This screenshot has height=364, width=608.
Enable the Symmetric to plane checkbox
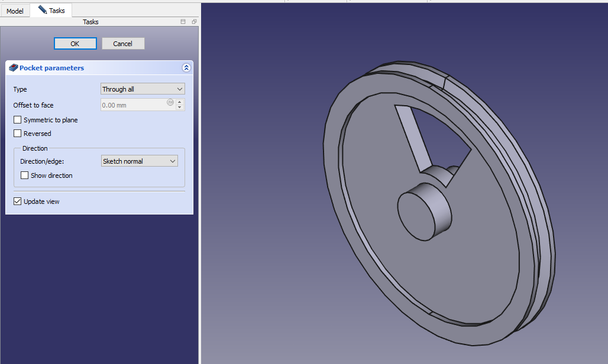(x=18, y=120)
